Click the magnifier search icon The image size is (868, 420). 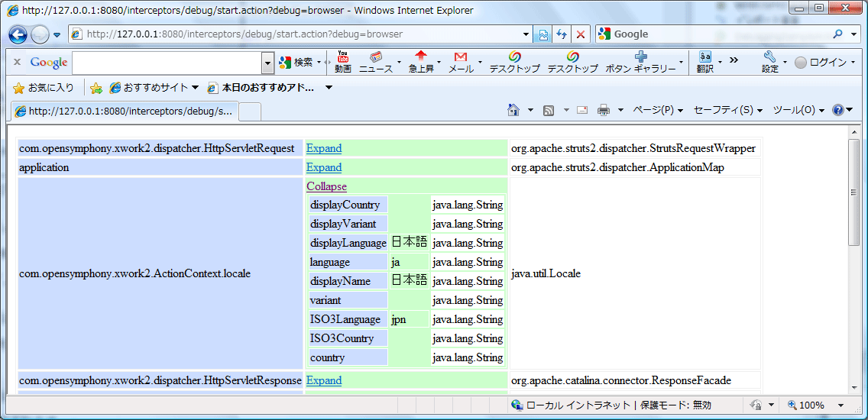(x=837, y=34)
